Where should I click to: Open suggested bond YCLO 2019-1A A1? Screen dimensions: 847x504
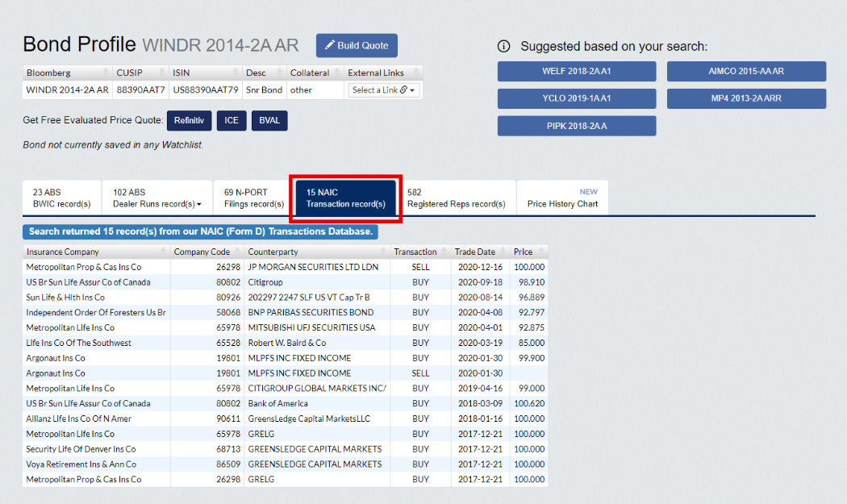576,99
